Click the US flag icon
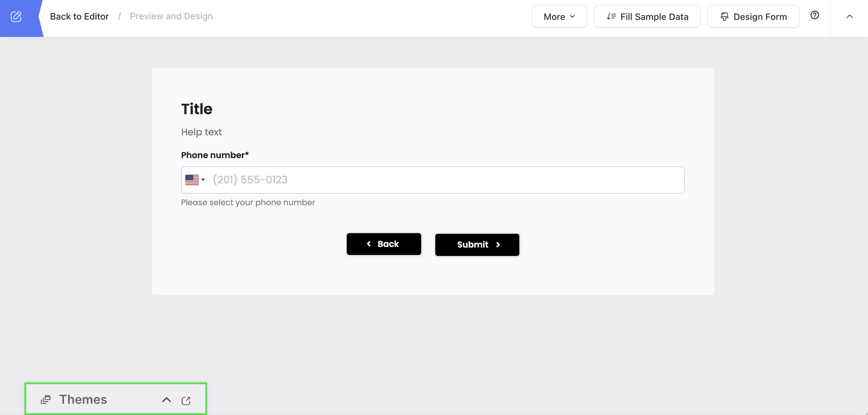Screen dimensions: 868x415 [192, 180]
